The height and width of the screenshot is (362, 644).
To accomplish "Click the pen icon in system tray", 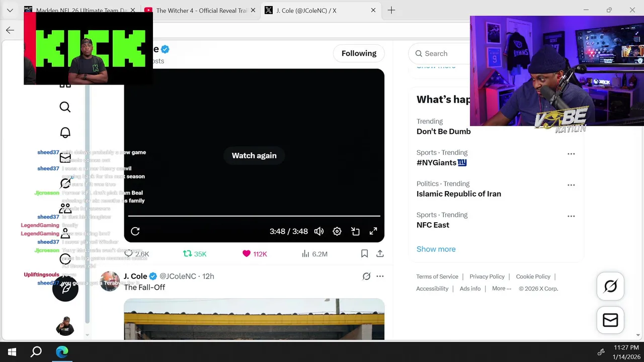I will coord(601,352).
